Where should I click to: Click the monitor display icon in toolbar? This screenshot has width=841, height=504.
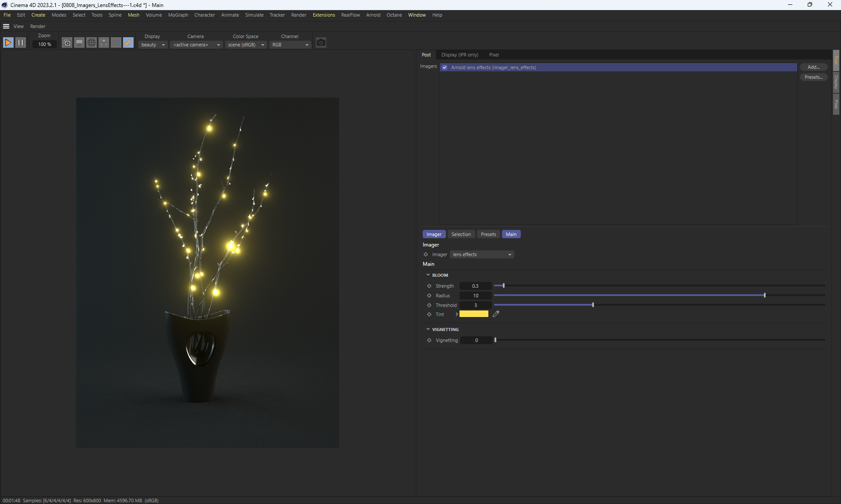79,42
